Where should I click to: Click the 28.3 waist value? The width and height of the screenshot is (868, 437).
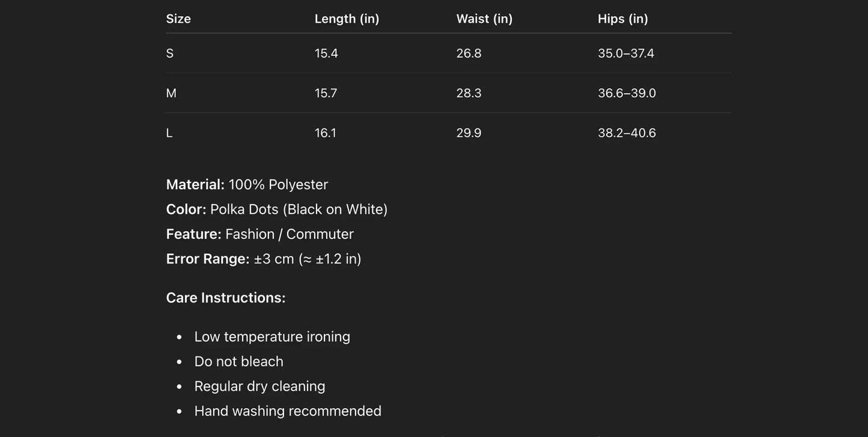tap(469, 93)
